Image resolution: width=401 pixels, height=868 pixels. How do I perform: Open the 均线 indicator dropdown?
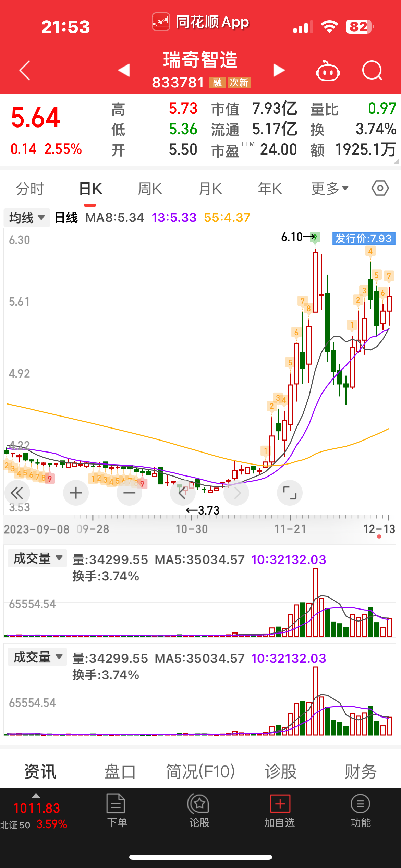point(27,217)
